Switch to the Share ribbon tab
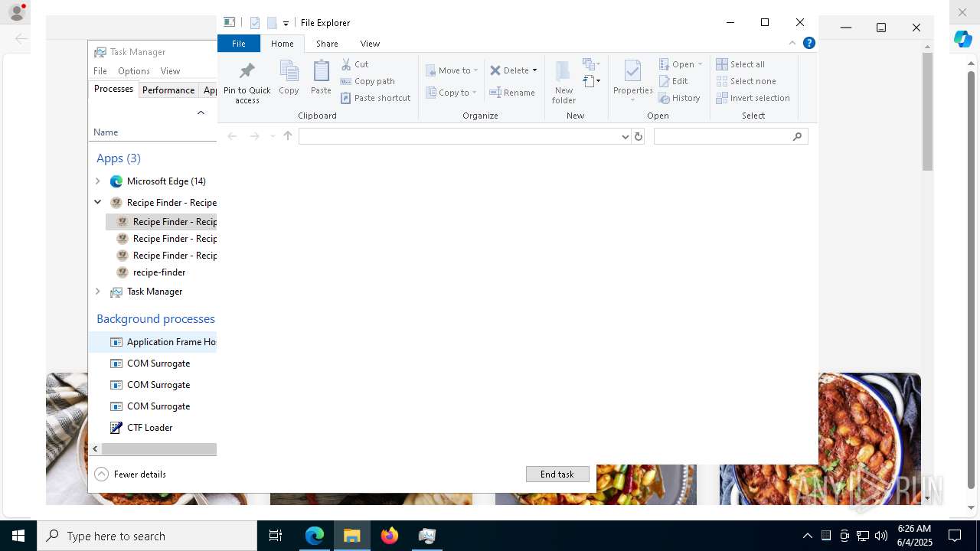980x551 pixels. 327,44
